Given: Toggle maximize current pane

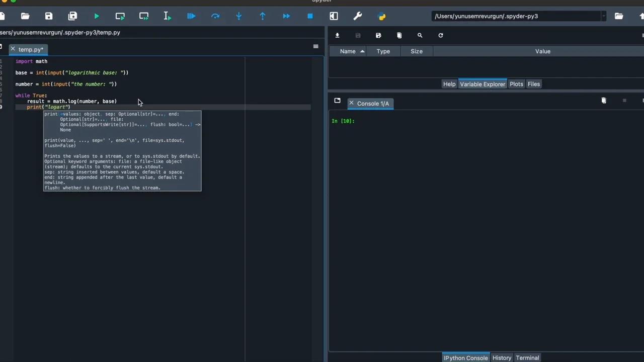Looking at the screenshot, I should pyautogui.click(x=334, y=16).
